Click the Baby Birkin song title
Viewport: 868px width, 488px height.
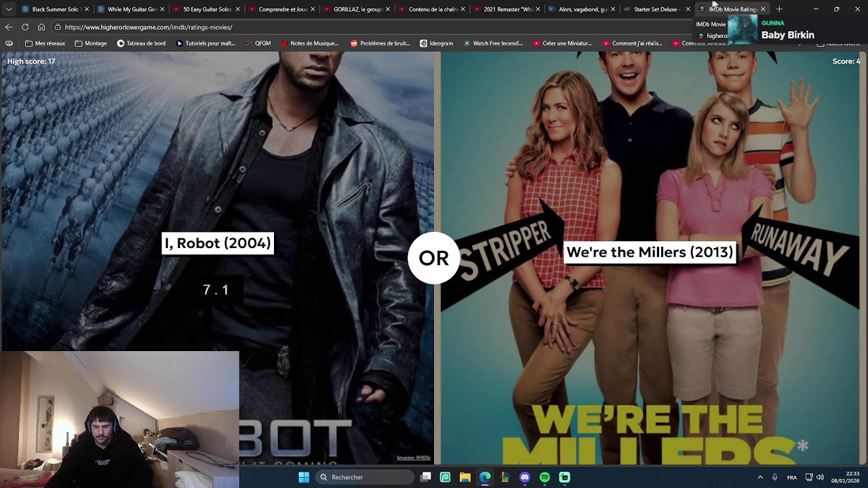coord(788,35)
